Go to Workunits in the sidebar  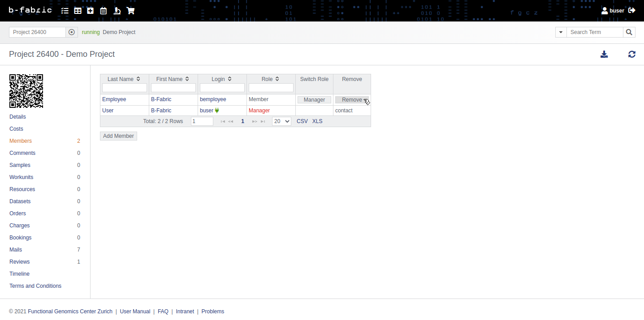coord(21,177)
